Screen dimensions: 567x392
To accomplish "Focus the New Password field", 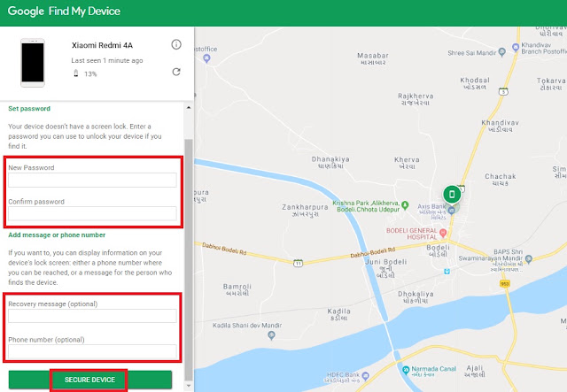I will pyautogui.click(x=92, y=180).
